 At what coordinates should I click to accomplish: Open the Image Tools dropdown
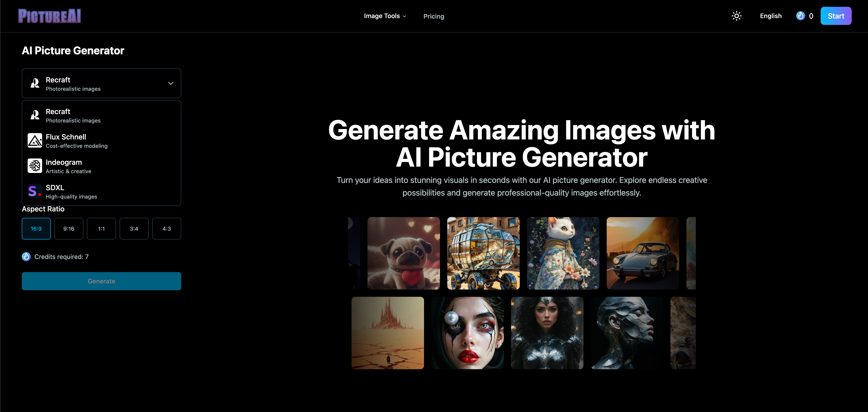pyautogui.click(x=385, y=16)
